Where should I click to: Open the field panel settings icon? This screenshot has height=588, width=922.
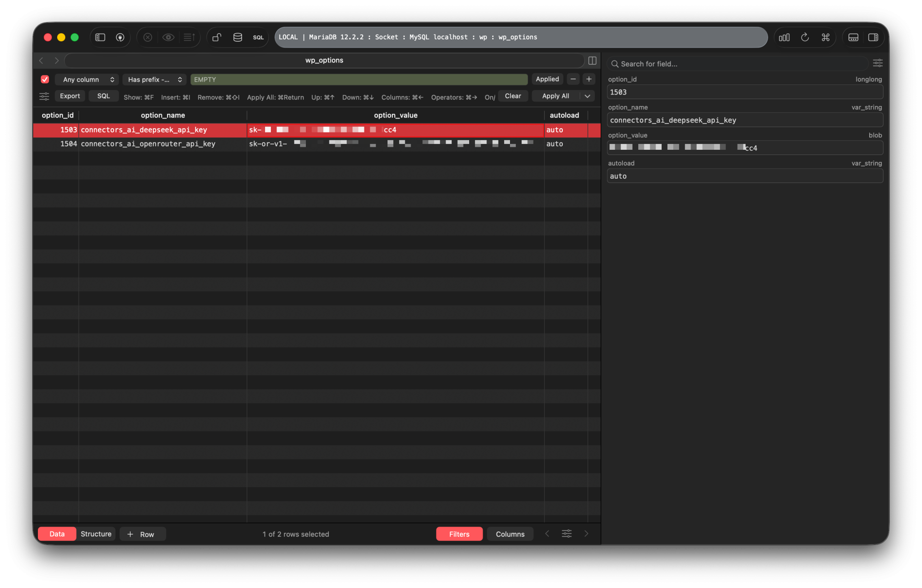coord(878,63)
